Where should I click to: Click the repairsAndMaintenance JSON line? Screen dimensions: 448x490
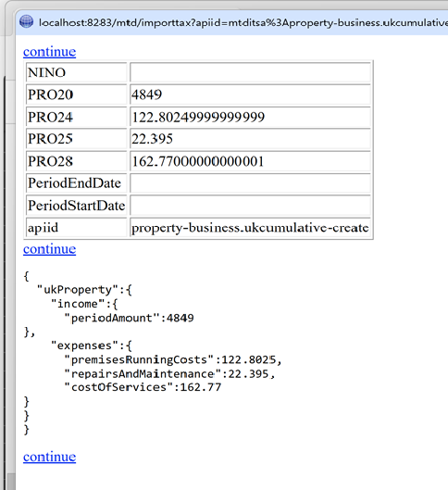(169, 373)
